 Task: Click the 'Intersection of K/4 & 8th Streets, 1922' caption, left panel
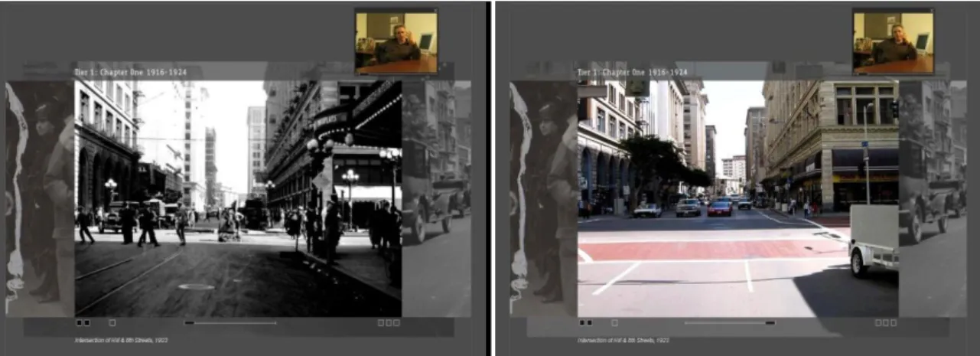tap(121, 339)
